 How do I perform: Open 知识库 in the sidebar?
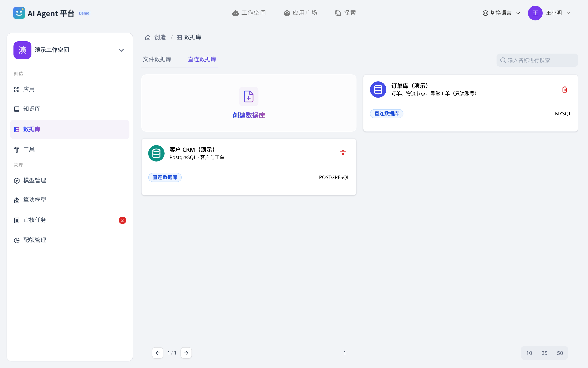click(x=70, y=109)
